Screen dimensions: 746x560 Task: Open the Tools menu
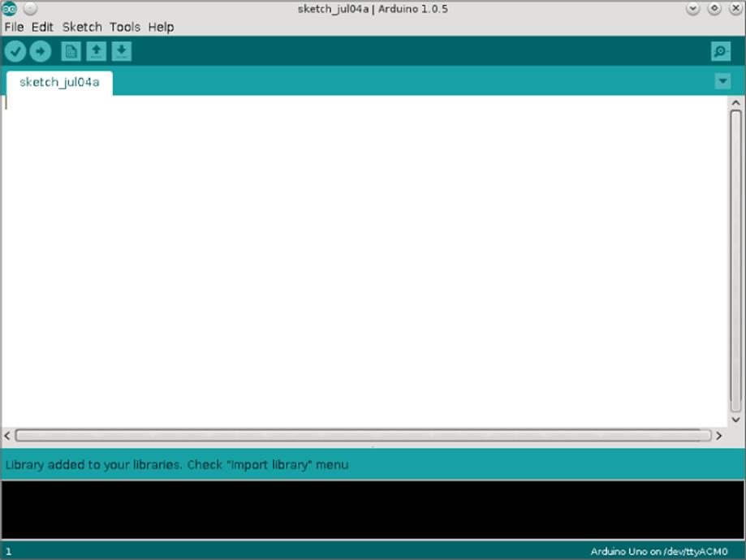click(125, 27)
